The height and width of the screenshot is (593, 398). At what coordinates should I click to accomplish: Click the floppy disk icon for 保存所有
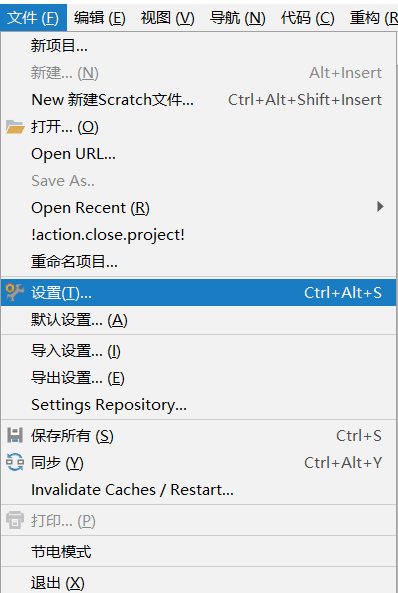coord(15,436)
